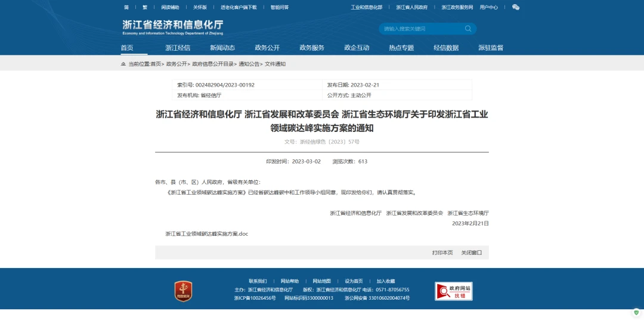
Task: Open 用户中心 user center link
Action: 488,7
